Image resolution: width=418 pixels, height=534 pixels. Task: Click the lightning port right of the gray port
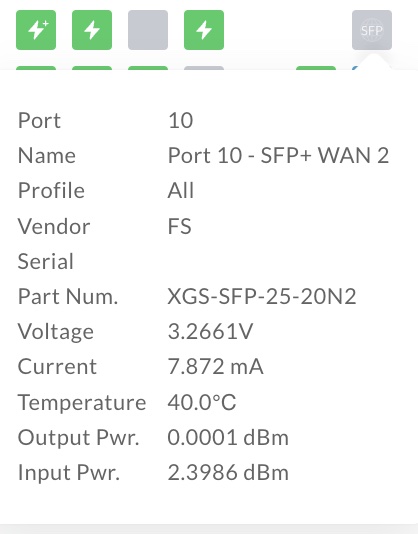pos(204,30)
